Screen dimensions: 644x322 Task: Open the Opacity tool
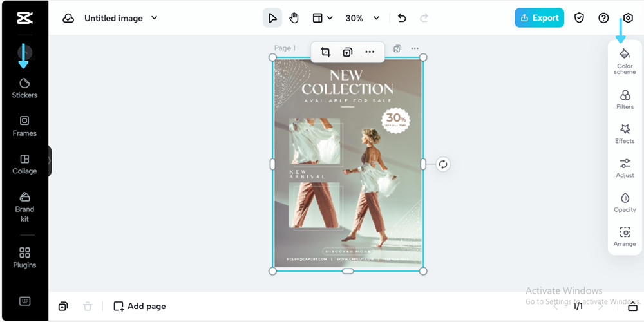[x=625, y=203]
